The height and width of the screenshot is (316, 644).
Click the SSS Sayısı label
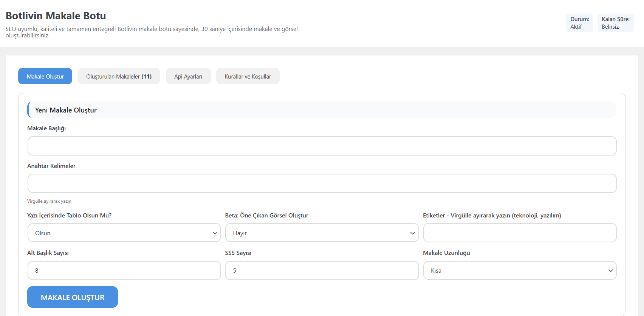(x=238, y=253)
